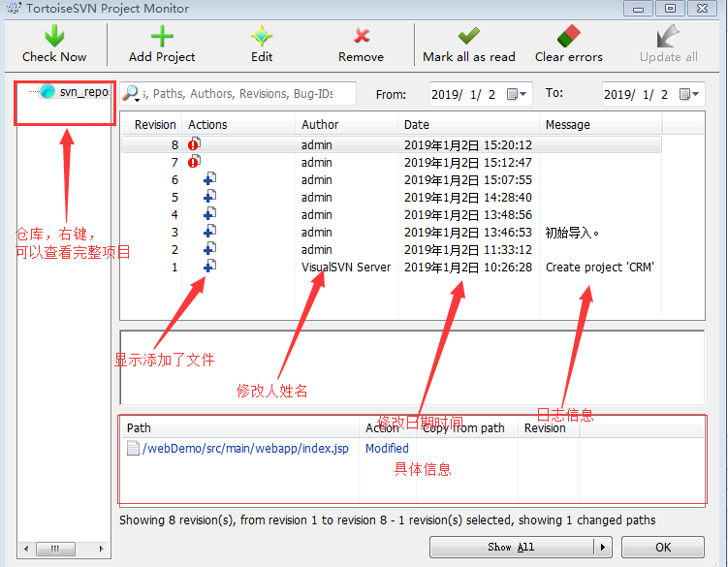Click the Remove red X icon
This screenshot has width=728, height=567.
point(362,35)
